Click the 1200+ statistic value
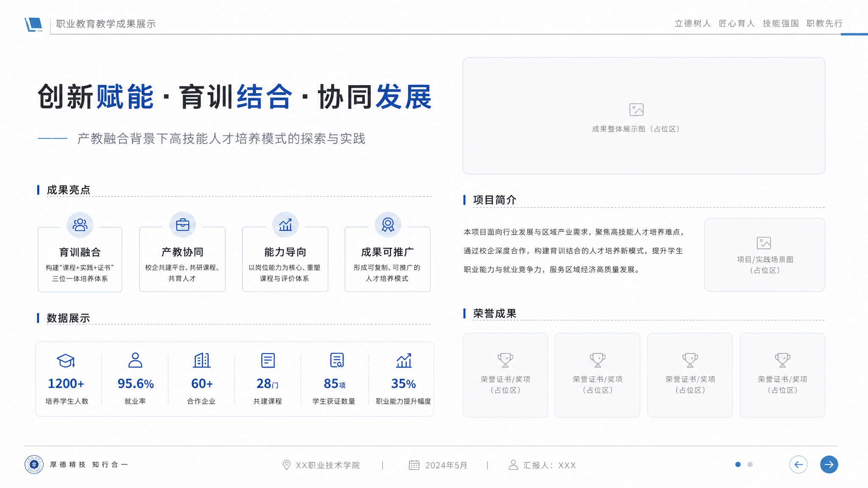868x488 pixels. pyautogui.click(x=66, y=384)
